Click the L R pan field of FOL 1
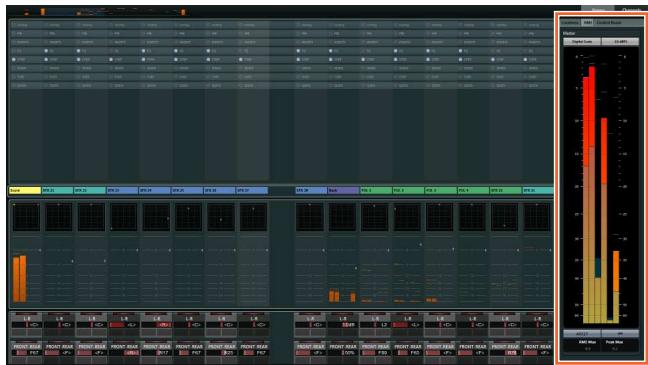This screenshot has height=365, width=648. (x=375, y=325)
